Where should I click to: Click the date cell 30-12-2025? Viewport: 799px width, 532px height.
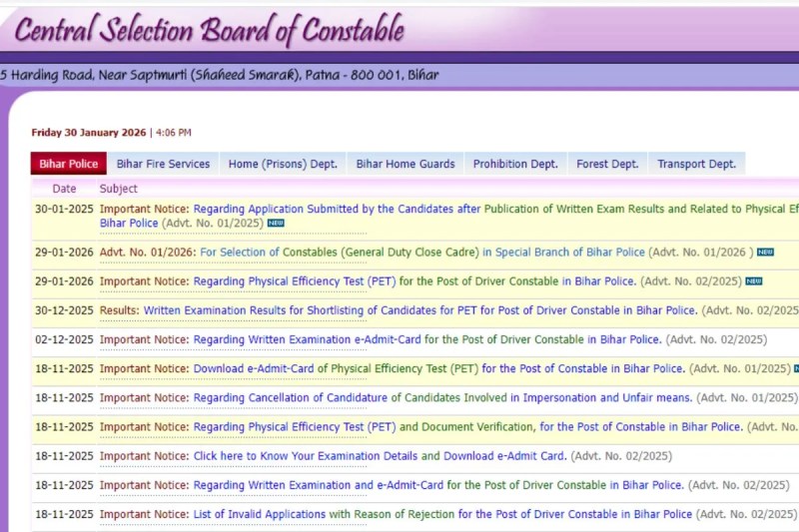(x=64, y=310)
